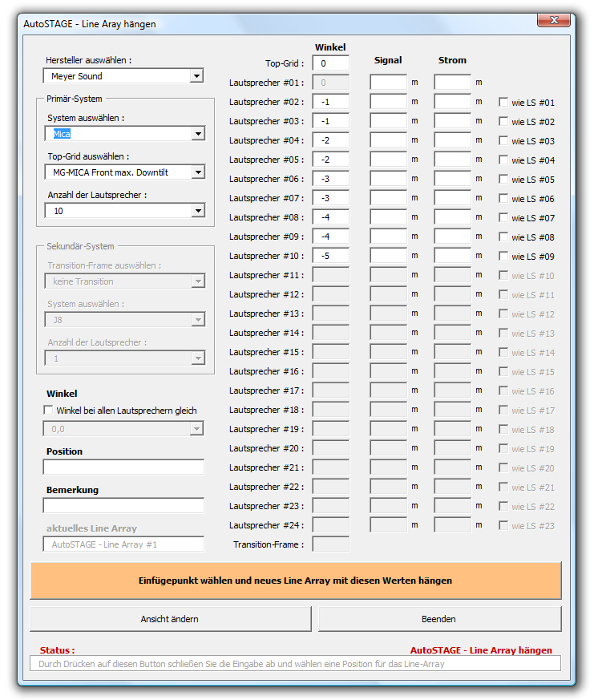The height and width of the screenshot is (700, 594).
Task: Click the 'Beenden' button
Action: pyautogui.click(x=439, y=619)
